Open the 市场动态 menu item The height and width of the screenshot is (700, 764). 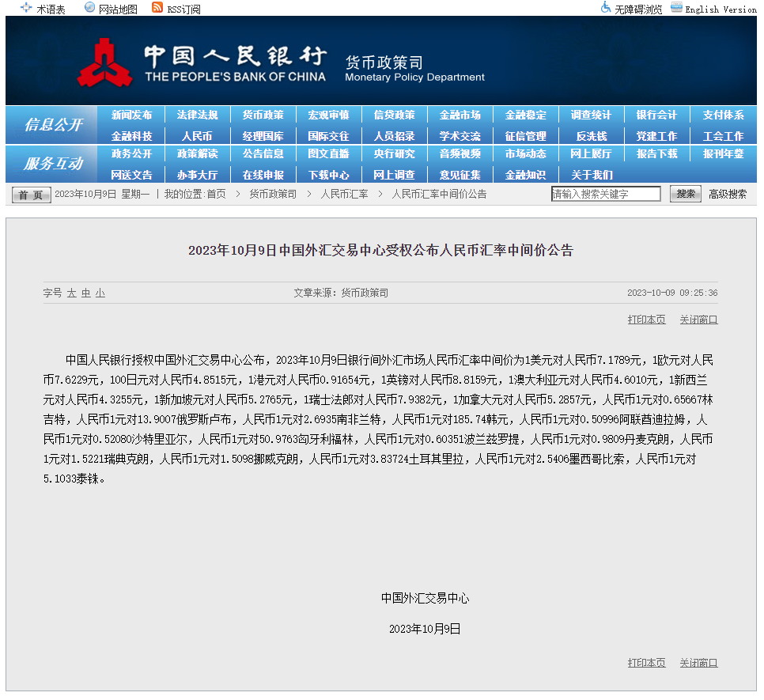pyautogui.click(x=526, y=154)
